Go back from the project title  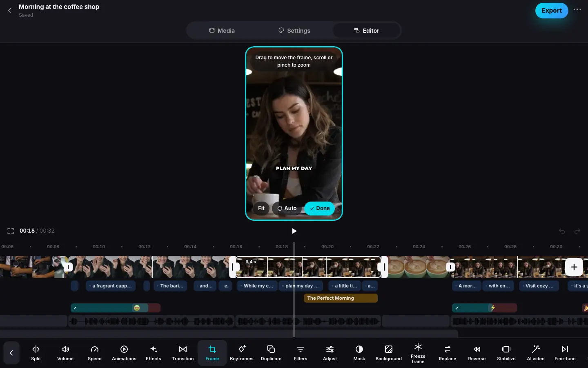click(x=10, y=11)
